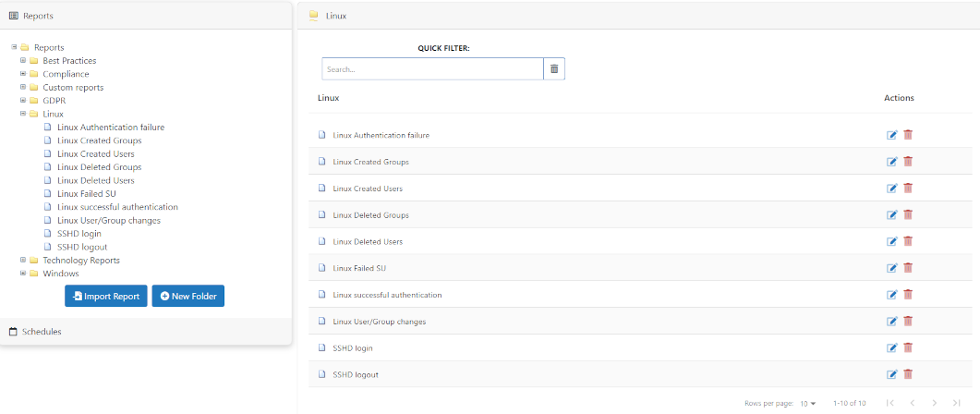Delete the Linux successful authentication report
The height and width of the screenshot is (414, 980).
(x=908, y=294)
